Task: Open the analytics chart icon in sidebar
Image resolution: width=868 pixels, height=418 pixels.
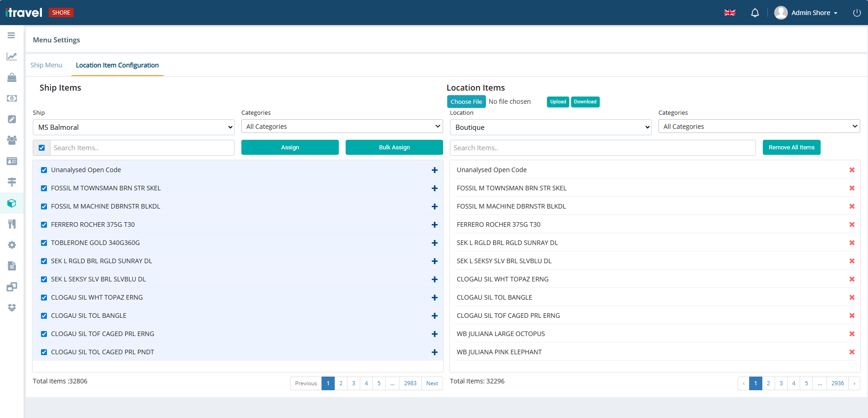Action: [x=11, y=56]
